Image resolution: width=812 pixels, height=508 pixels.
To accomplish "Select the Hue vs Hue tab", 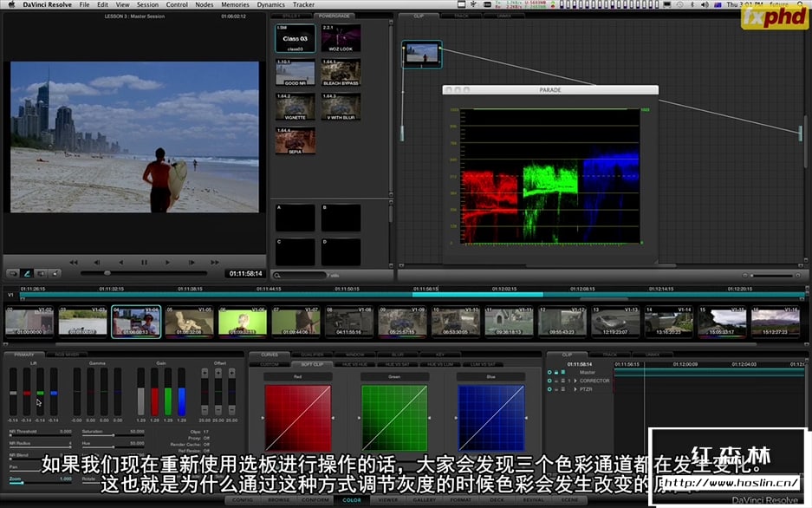I will 354,365.
